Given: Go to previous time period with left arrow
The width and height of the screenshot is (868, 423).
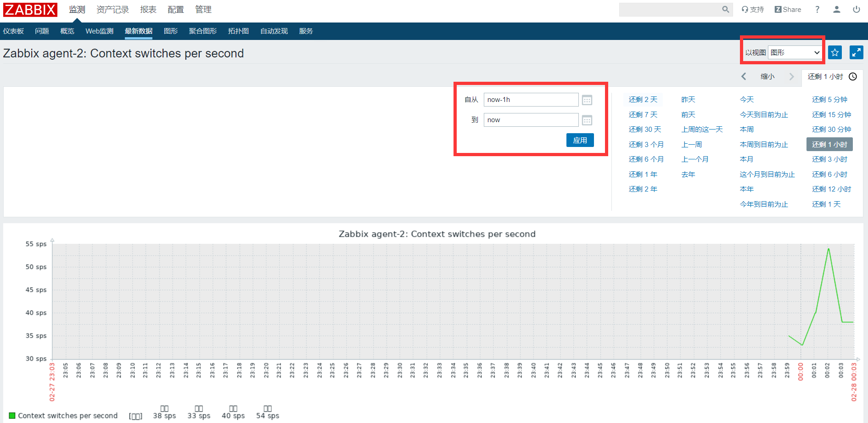Looking at the screenshot, I should click(x=744, y=77).
